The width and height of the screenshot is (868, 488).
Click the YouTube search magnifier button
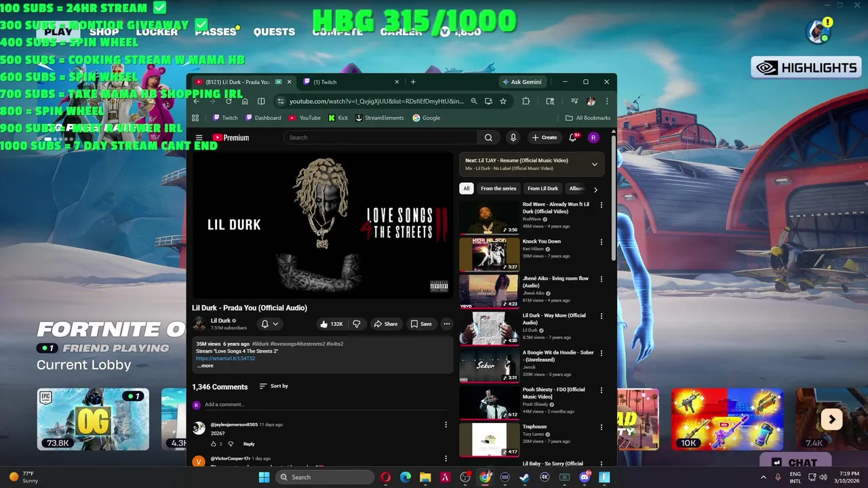click(x=488, y=138)
